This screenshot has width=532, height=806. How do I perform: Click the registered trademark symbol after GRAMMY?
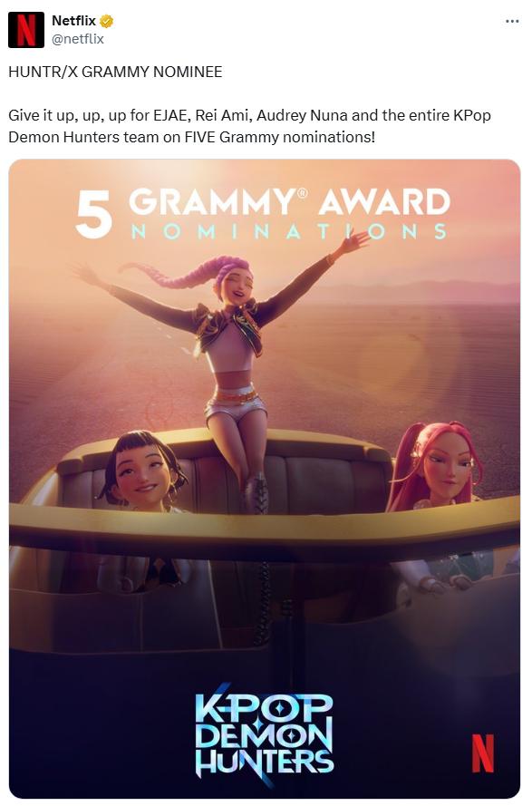pos(302,194)
